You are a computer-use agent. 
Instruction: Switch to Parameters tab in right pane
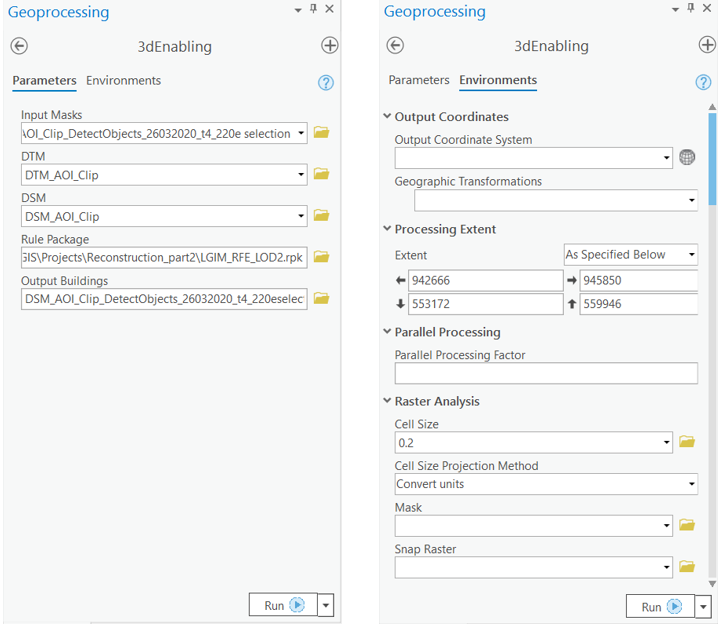(x=419, y=81)
